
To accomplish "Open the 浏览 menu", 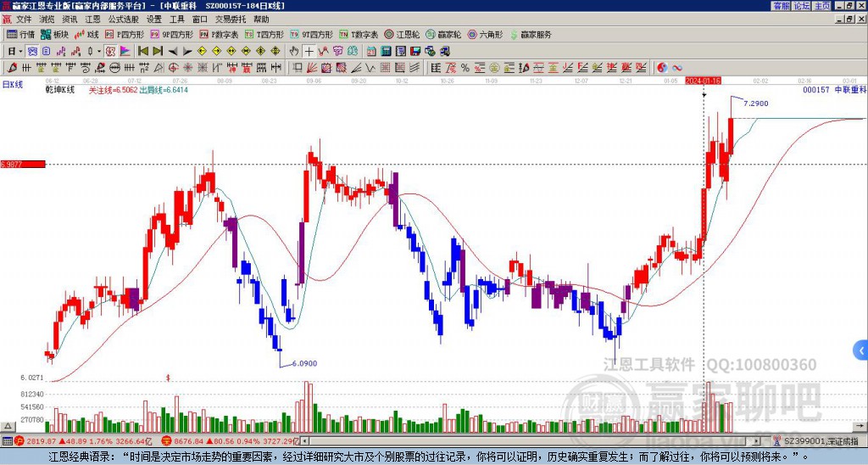I will coord(47,20).
